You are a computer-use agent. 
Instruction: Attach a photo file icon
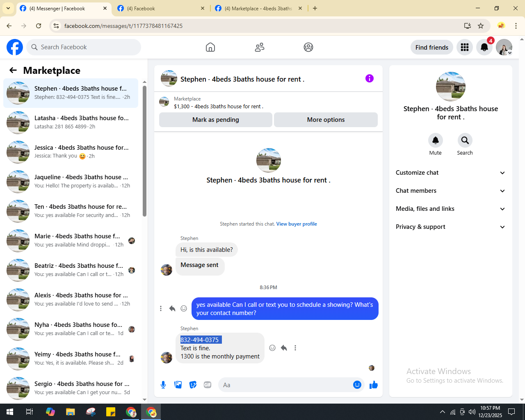tap(178, 385)
